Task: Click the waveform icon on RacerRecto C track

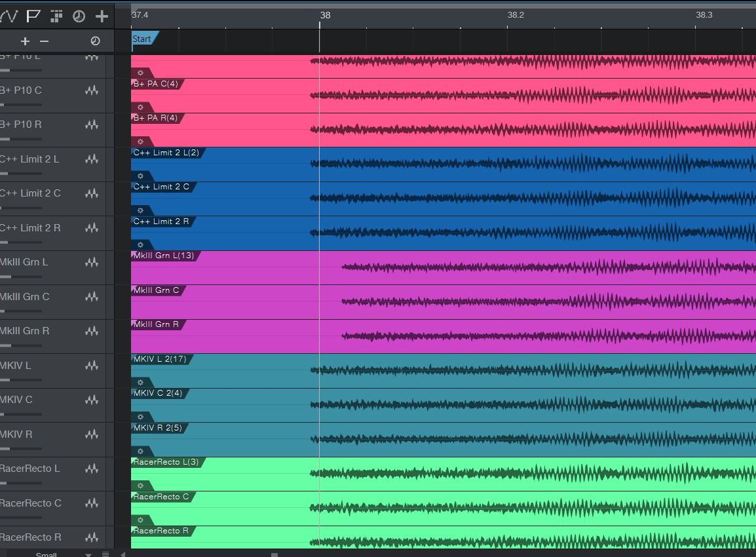Action: [x=92, y=503]
